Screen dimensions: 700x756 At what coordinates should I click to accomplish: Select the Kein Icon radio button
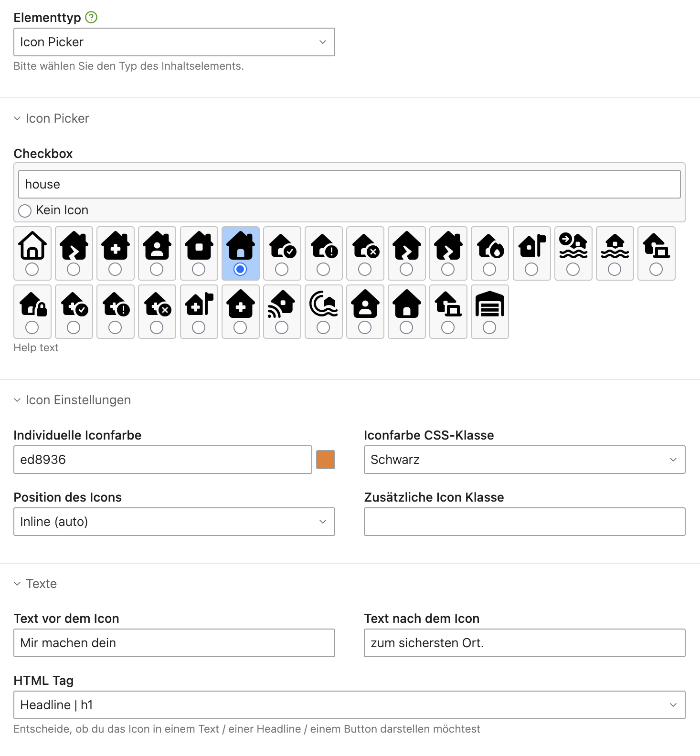coord(25,210)
